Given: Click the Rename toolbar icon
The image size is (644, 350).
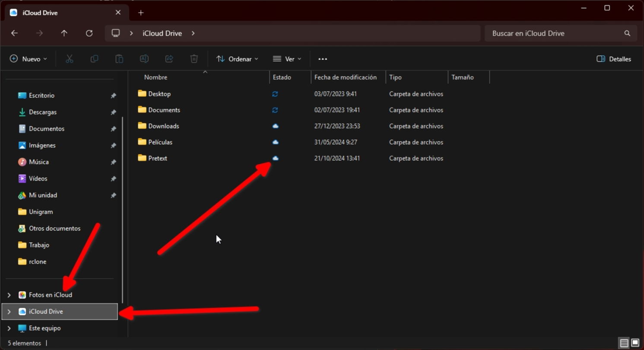Looking at the screenshot, I should coord(144,59).
